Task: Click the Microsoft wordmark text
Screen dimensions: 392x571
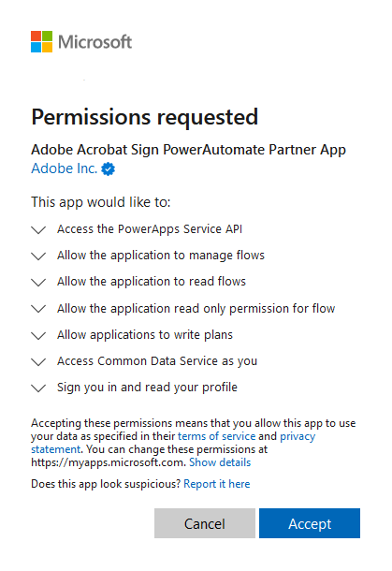Action: [95, 42]
